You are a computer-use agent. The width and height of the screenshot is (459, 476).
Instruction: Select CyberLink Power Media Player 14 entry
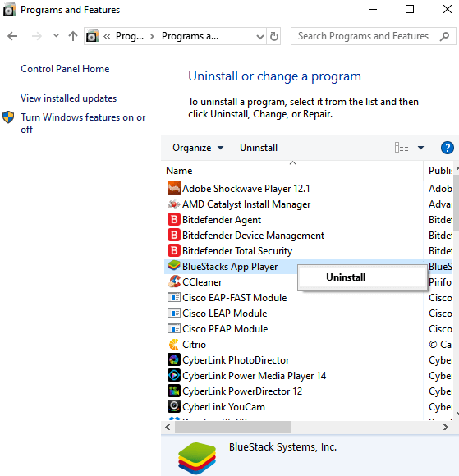[254, 376]
